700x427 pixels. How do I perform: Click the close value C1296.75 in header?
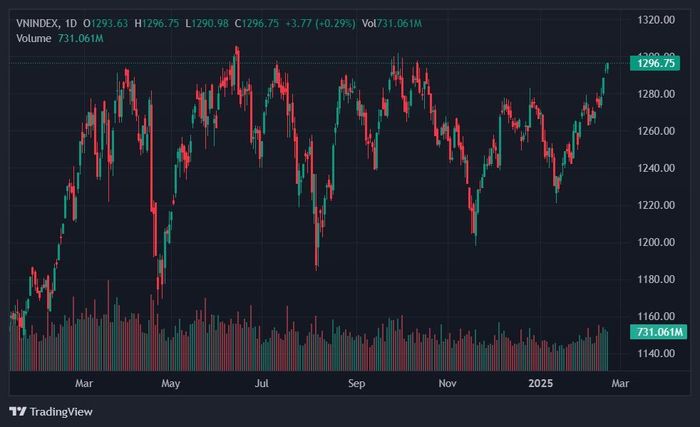pos(257,23)
